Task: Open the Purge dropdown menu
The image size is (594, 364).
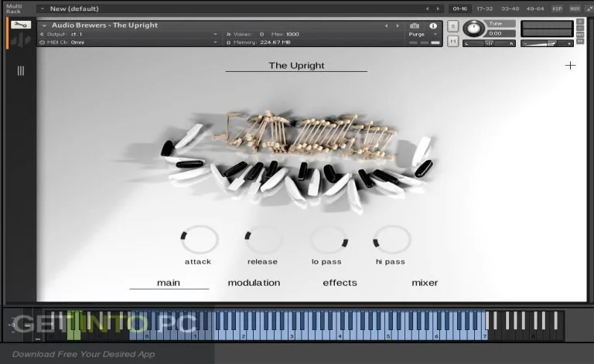Action: (x=435, y=34)
